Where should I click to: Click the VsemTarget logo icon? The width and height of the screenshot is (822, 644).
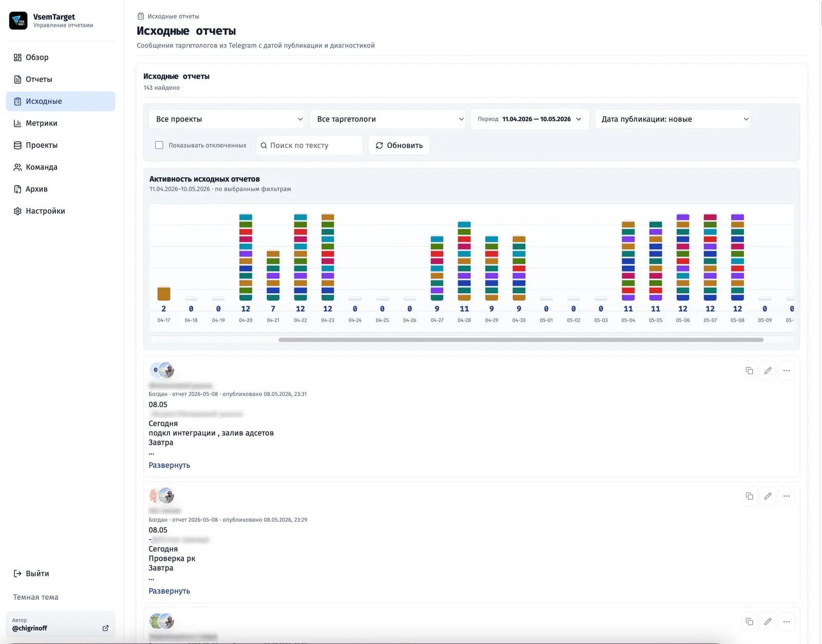[18, 21]
